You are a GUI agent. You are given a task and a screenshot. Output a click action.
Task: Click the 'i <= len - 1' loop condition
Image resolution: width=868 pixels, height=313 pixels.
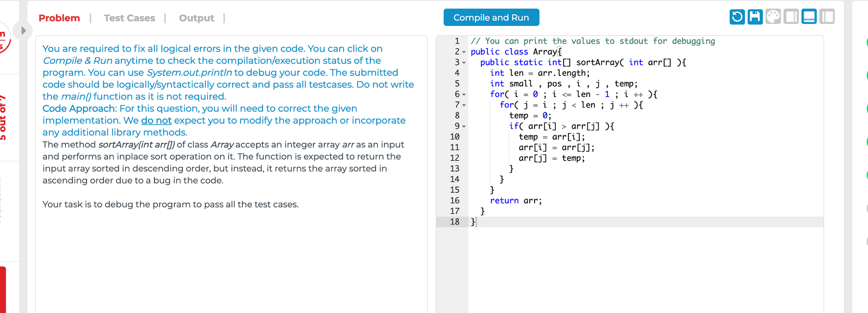[x=581, y=94]
